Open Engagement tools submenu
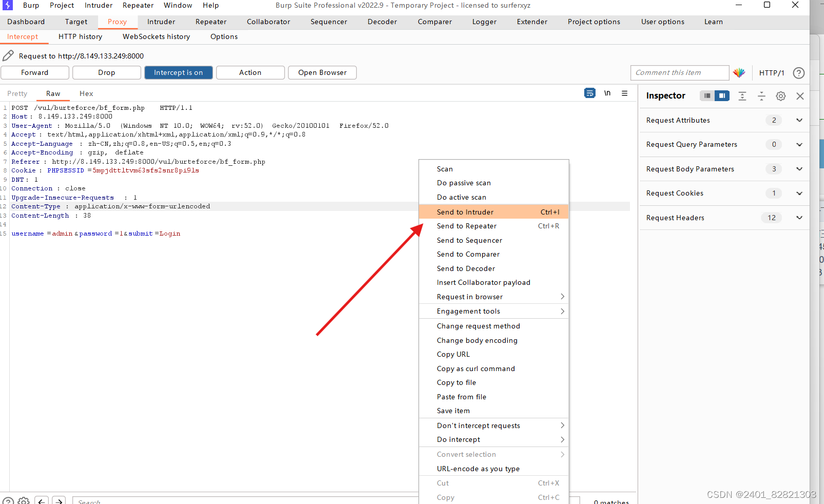The height and width of the screenshot is (504, 824). (x=494, y=311)
